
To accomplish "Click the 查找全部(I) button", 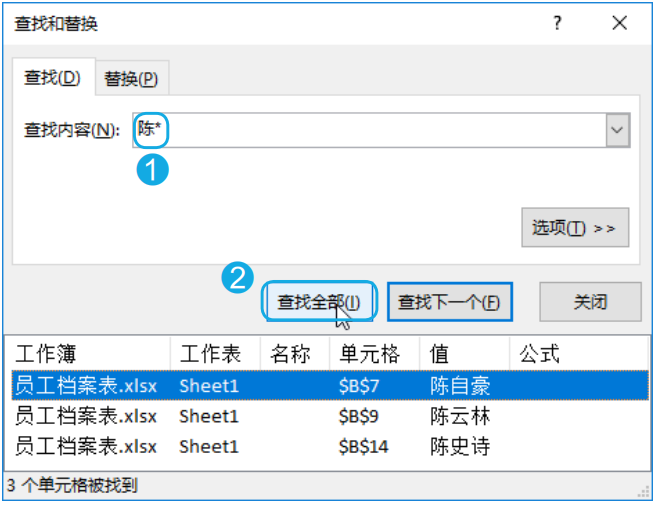I will click(x=319, y=302).
